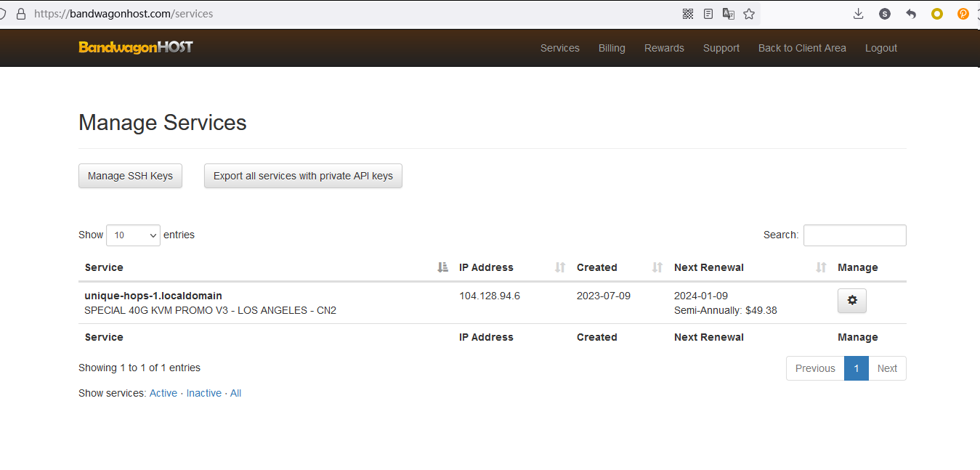Screen dimensions: 980x470
Task: Click the Manage SSH Keys button
Action: click(x=130, y=176)
